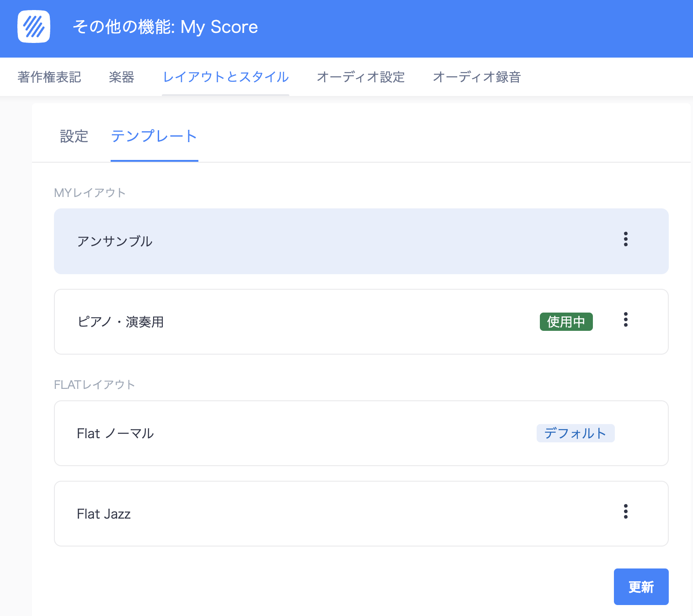Open context options for the in-use piano template
The height and width of the screenshot is (616, 693).
tap(625, 320)
